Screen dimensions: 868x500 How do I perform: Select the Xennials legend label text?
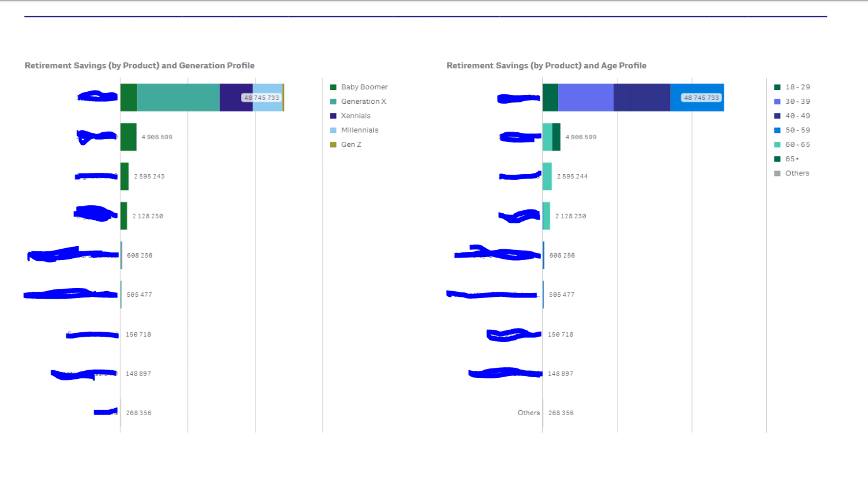click(356, 115)
